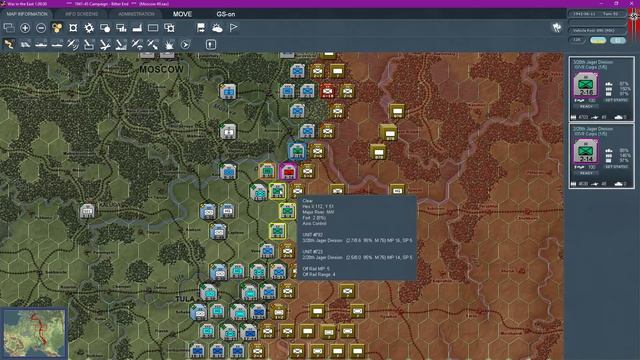Screen dimensions: 640x360
Task: Click the square frame with corners icon
Action: (x=73, y=28)
